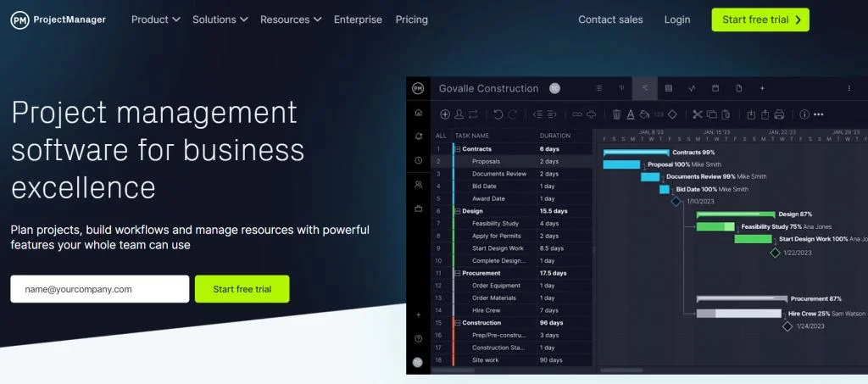868x384 pixels.
Task: Click the team people sidebar icon
Action: (x=419, y=185)
